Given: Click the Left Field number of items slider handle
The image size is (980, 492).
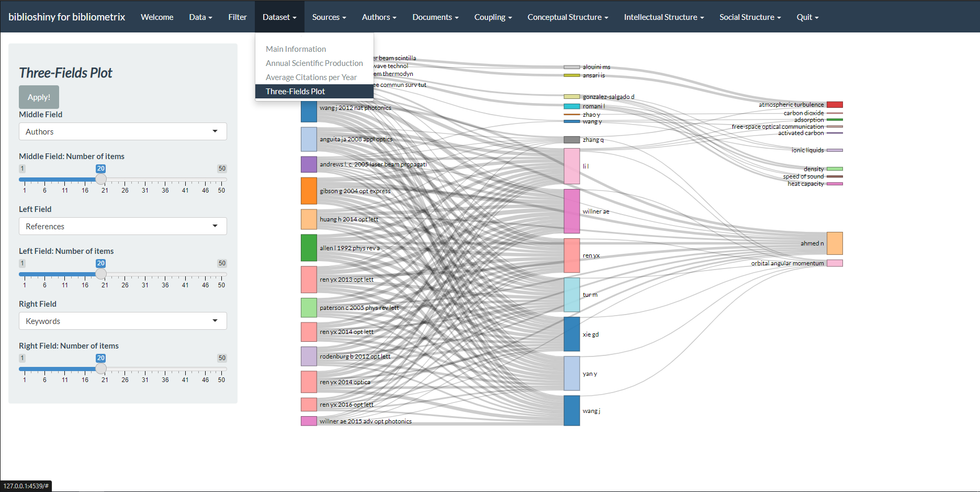Looking at the screenshot, I should (x=101, y=274).
